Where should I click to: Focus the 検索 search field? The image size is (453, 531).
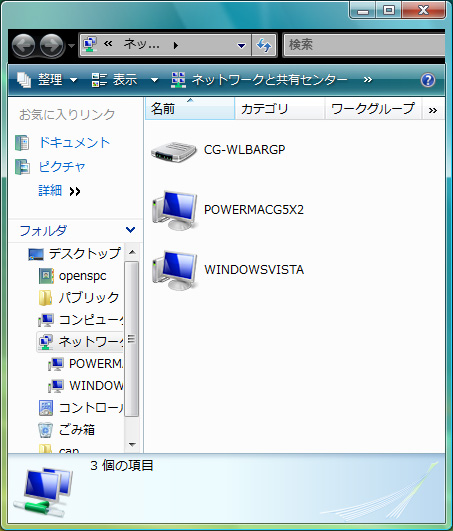364,45
